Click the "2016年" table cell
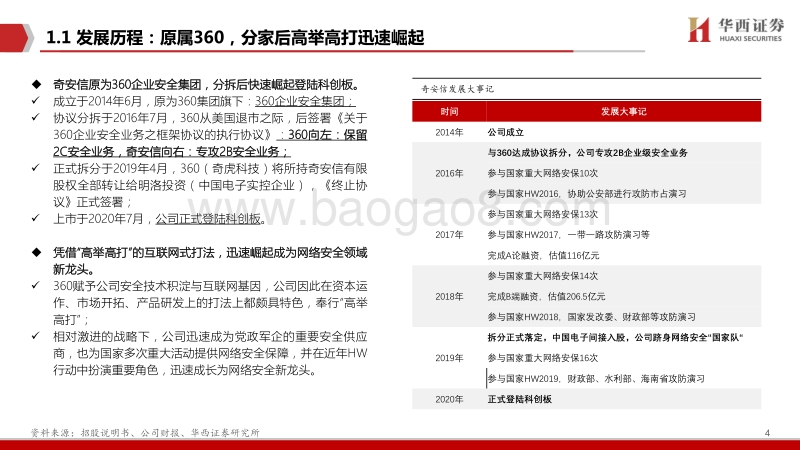The width and height of the screenshot is (800, 450). (x=449, y=173)
